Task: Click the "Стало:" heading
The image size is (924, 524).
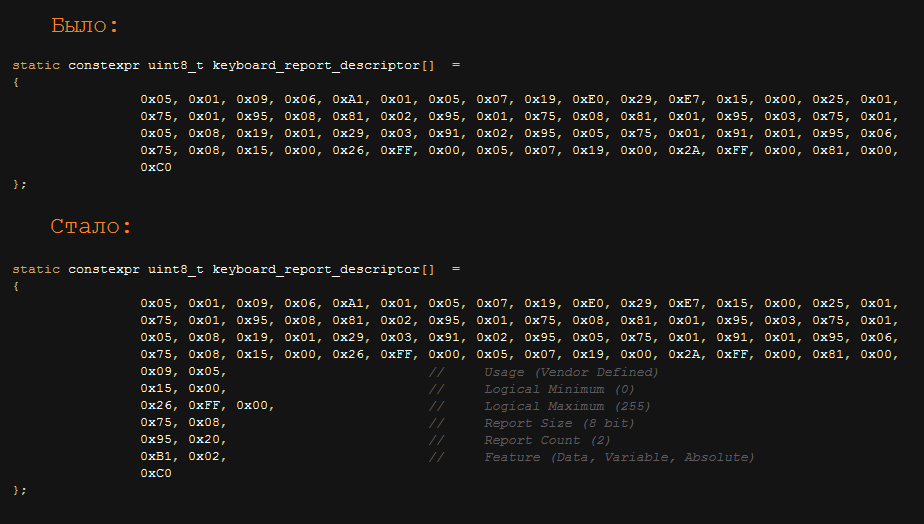Action: coord(91,227)
